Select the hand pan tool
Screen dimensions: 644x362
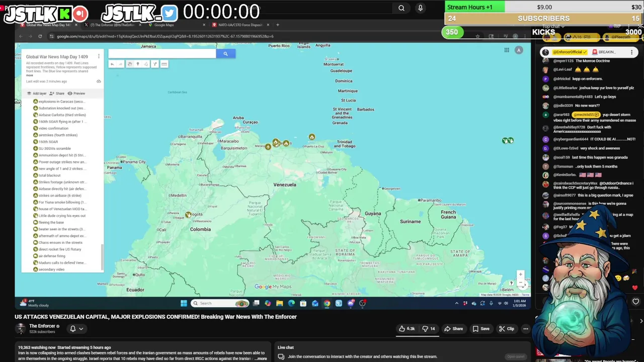click(x=129, y=64)
